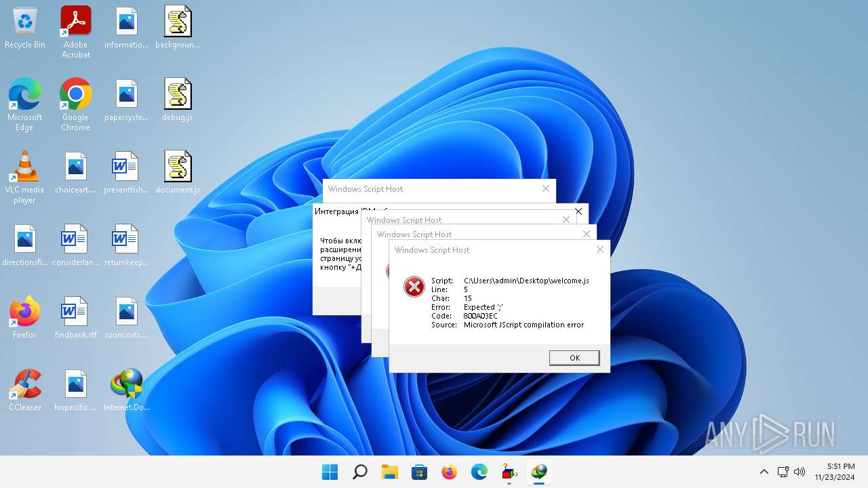Image resolution: width=868 pixels, height=488 pixels.
Task: Select the directionsfi... image file icon
Action: [x=25, y=245]
